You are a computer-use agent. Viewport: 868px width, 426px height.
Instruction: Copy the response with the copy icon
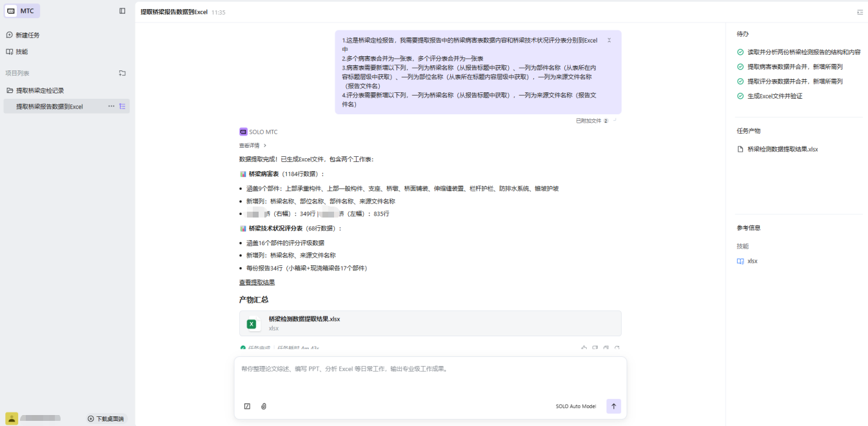click(x=606, y=348)
